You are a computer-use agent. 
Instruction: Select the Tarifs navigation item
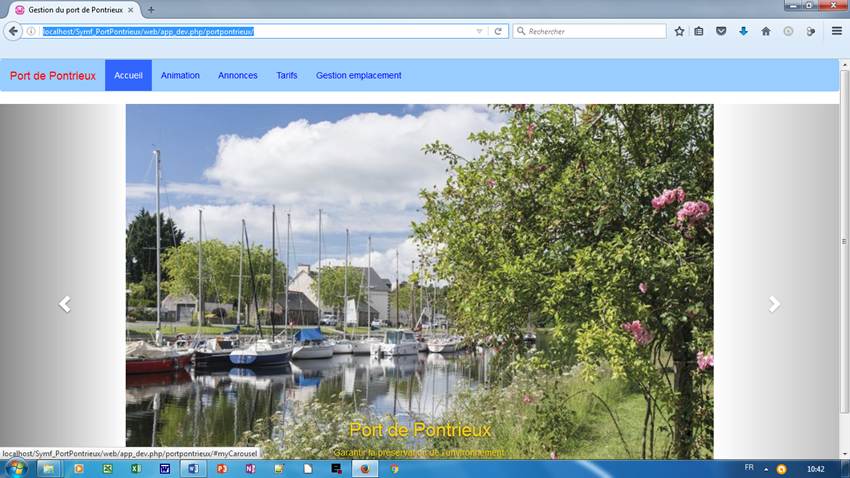coord(287,76)
